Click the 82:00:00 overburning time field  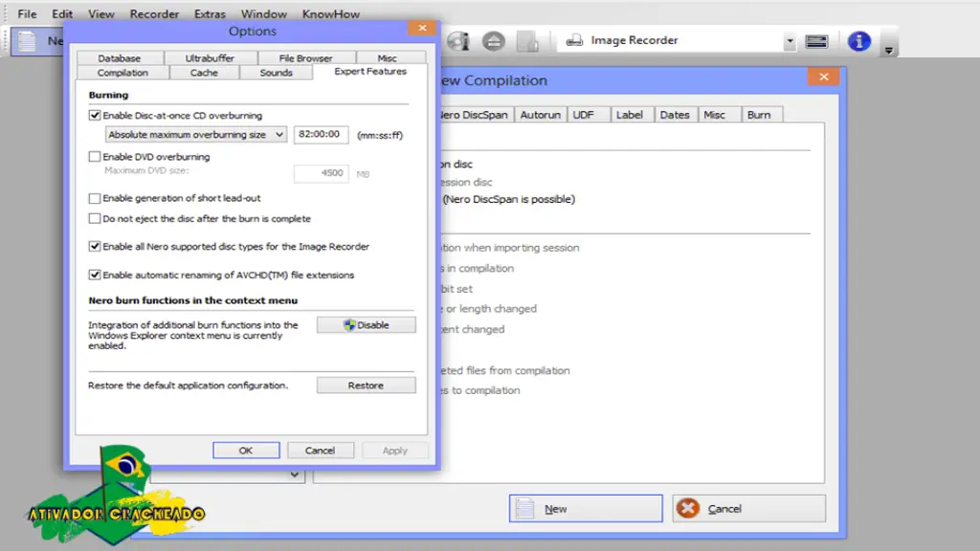321,134
